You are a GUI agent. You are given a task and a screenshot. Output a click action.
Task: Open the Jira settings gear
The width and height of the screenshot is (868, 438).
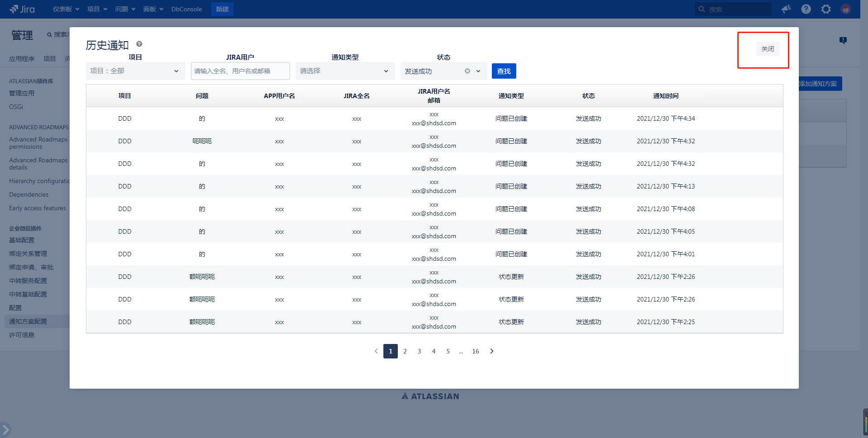[x=826, y=9]
